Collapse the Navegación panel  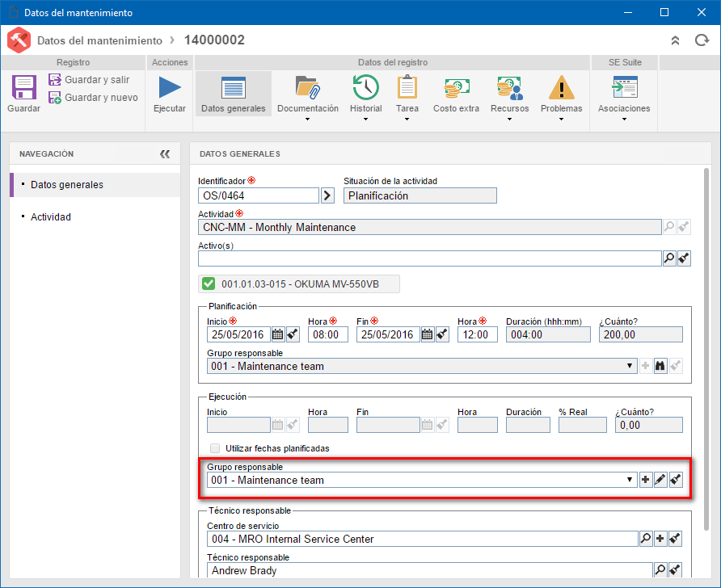coord(165,154)
